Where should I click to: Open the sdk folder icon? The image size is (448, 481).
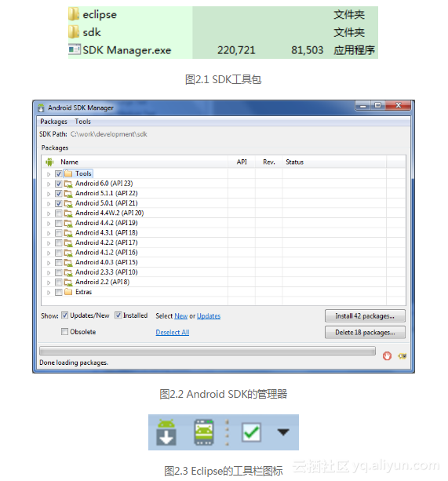74,32
